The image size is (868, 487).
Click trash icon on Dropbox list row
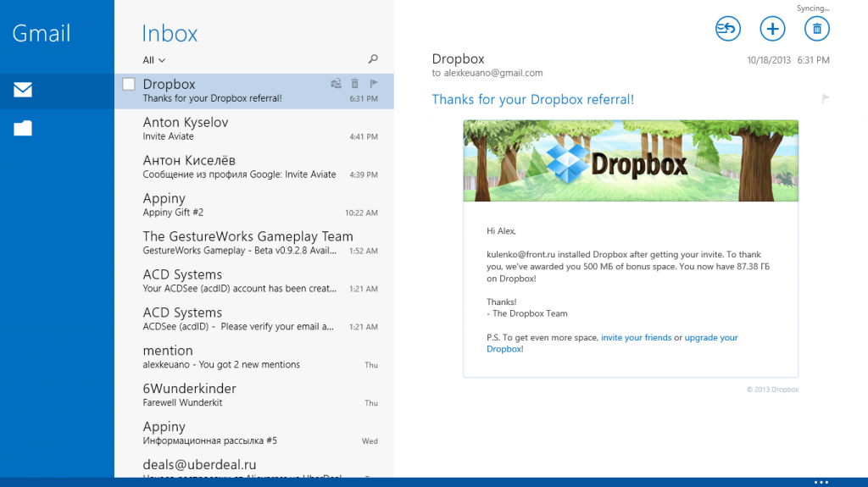pos(355,84)
